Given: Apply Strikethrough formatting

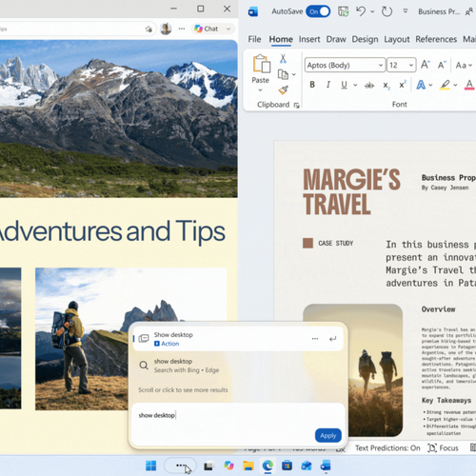Looking at the screenshot, I should click(x=369, y=85).
